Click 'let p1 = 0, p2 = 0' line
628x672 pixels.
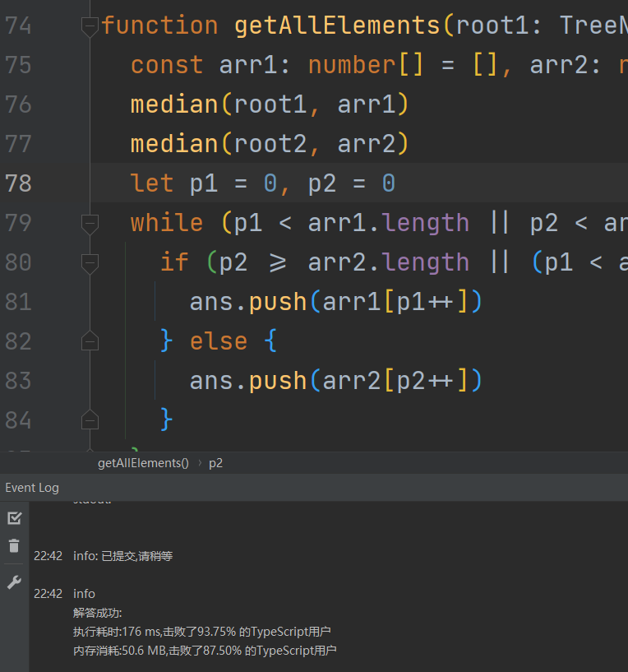tap(263, 183)
